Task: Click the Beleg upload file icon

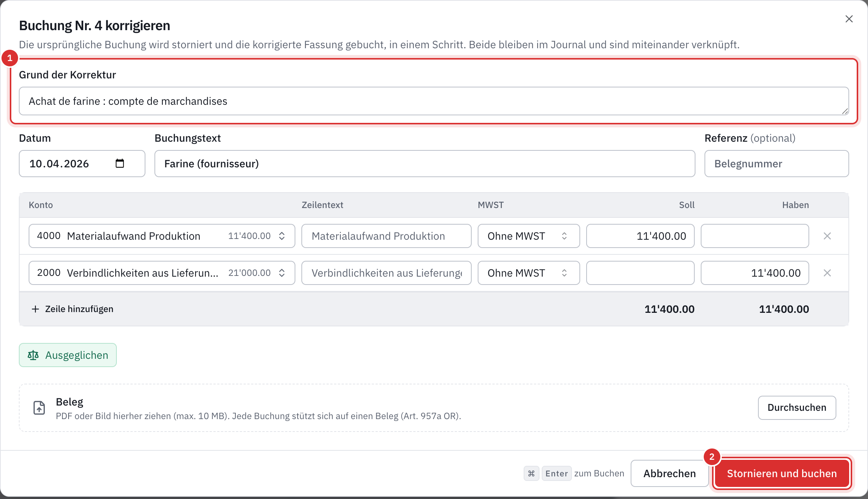Action: [39, 408]
